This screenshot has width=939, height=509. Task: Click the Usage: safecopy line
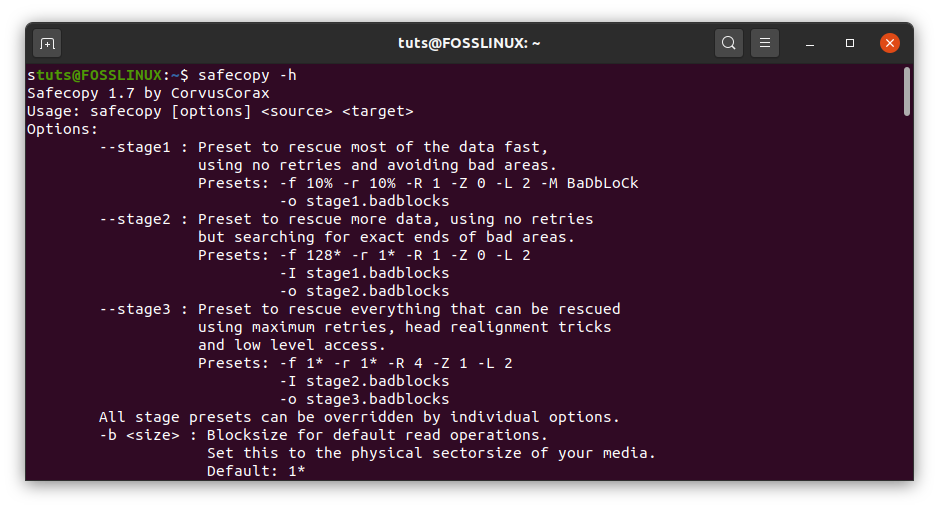pos(220,111)
